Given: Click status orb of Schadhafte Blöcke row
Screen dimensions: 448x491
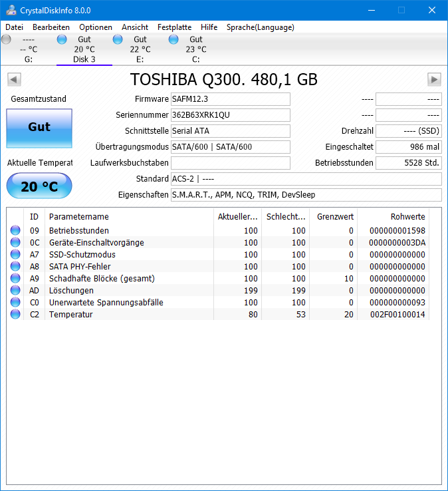Looking at the screenshot, I should pos(15,278).
